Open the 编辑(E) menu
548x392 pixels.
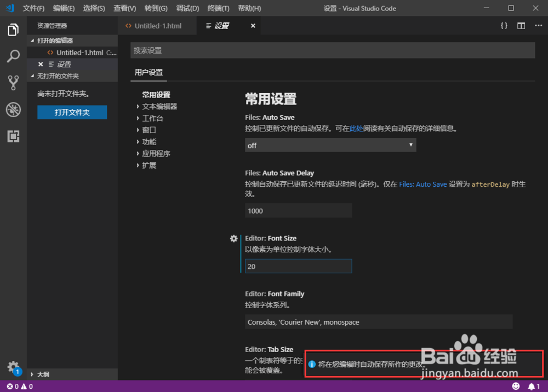[x=64, y=8]
